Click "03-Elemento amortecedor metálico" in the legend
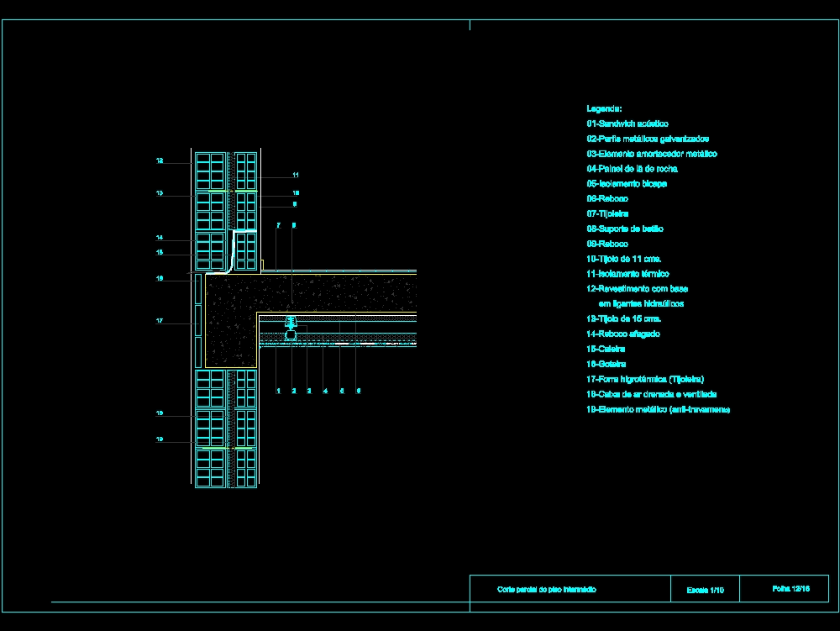The width and height of the screenshot is (840, 631). [651, 154]
